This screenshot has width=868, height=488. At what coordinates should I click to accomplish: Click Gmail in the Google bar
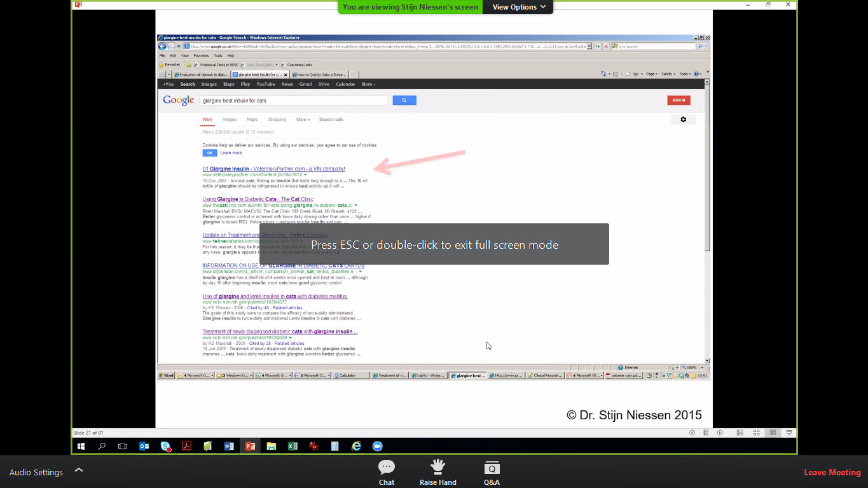[x=306, y=84]
